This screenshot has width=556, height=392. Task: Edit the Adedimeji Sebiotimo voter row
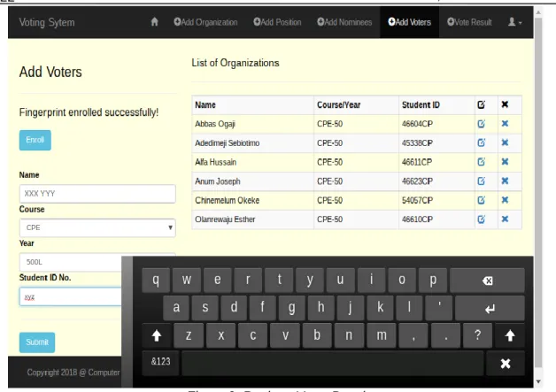(x=481, y=142)
